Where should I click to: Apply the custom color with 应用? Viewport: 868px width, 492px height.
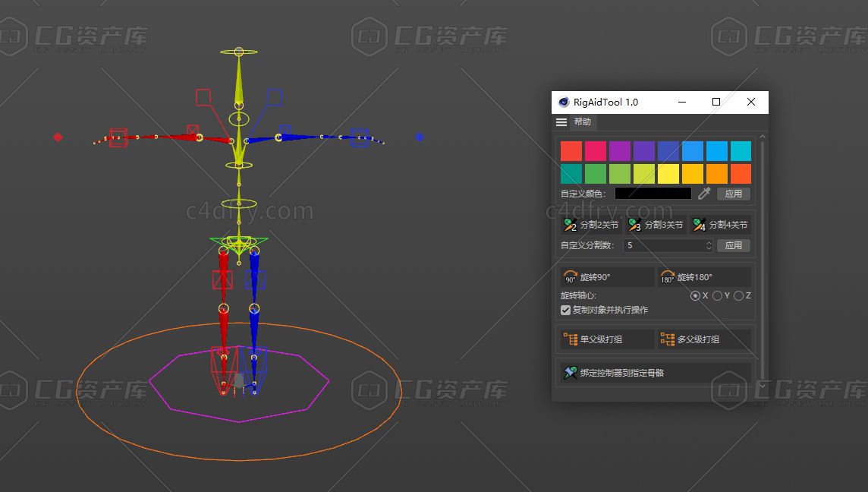tap(734, 194)
